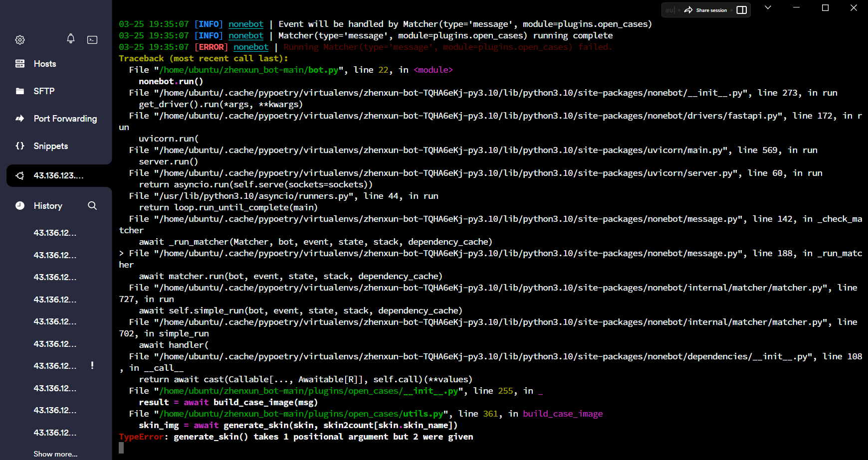Click the autocomplete 'au' field in top bar
Image resolution: width=868 pixels, height=460 pixels.
tap(670, 10)
